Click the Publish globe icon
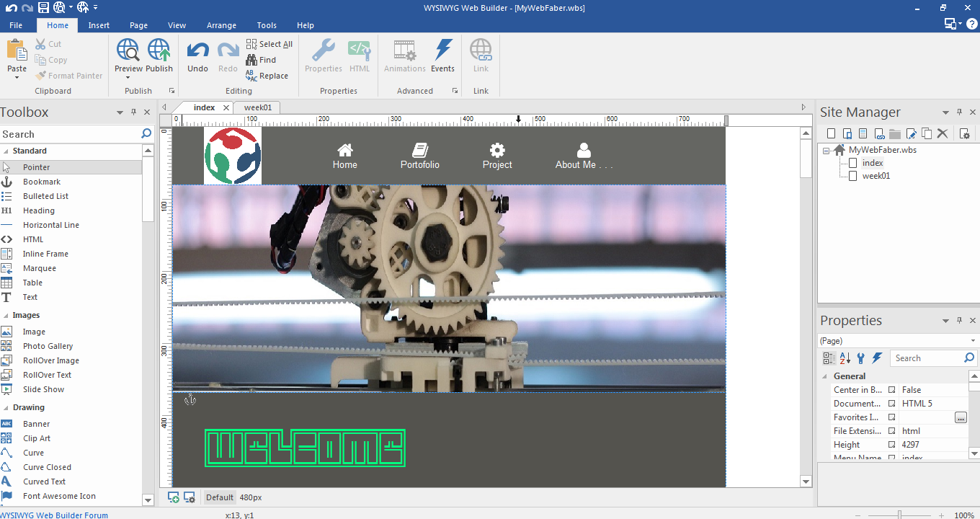Screen dimensions: 980x519 pos(159,50)
